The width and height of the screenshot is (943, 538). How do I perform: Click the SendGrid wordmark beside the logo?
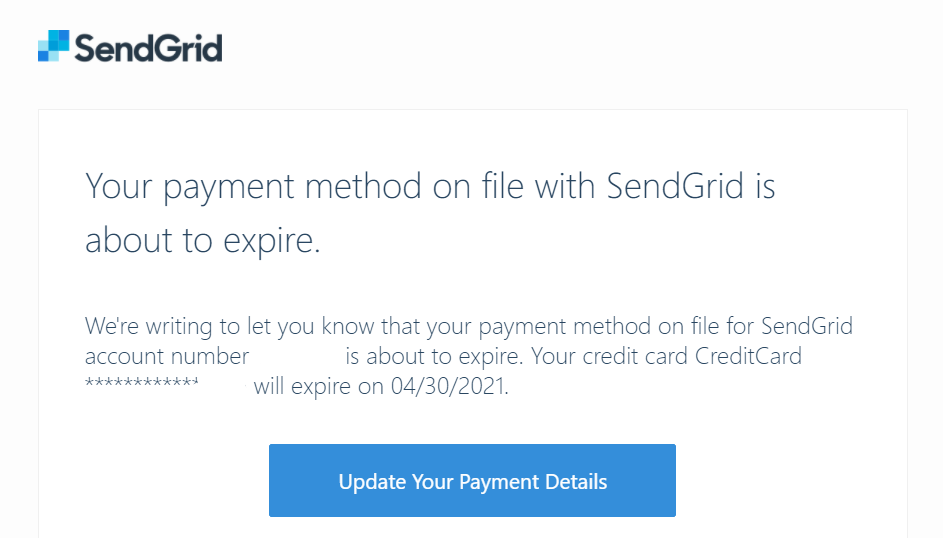(x=148, y=48)
